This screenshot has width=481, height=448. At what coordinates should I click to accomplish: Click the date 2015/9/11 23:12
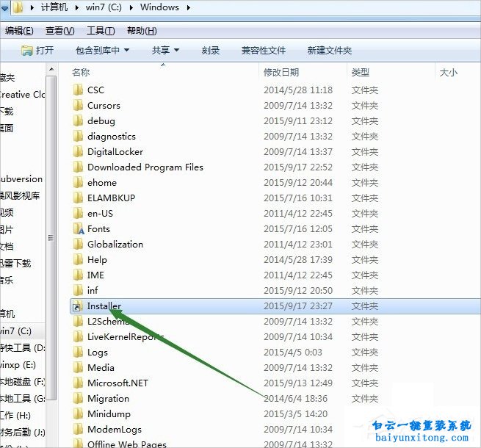point(298,120)
